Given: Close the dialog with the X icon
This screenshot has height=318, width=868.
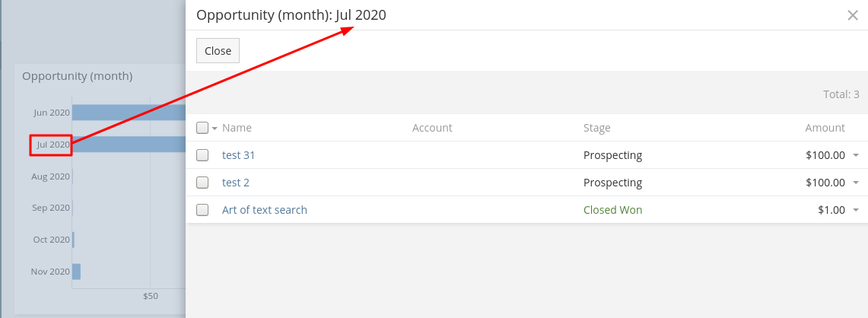Looking at the screenshot, I should 852,15.
